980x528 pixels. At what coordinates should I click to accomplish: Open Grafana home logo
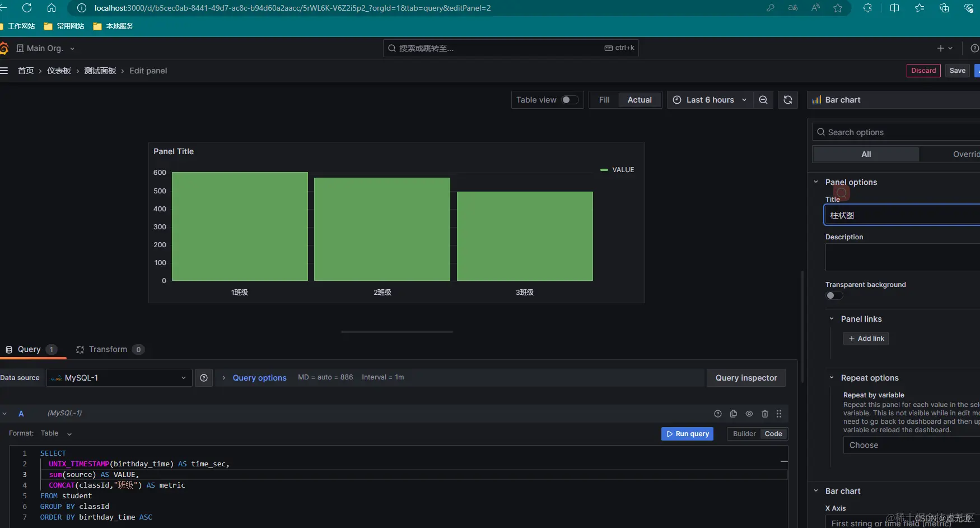3,48
